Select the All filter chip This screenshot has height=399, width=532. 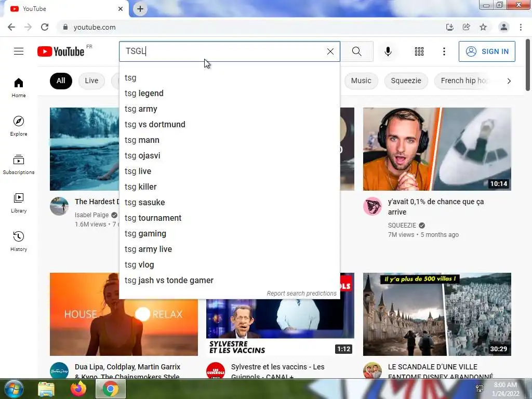61,81
